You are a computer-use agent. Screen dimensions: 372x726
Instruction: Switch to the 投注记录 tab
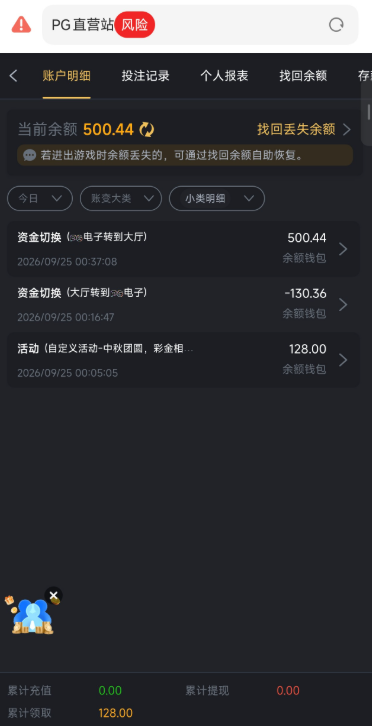[145, 76]
